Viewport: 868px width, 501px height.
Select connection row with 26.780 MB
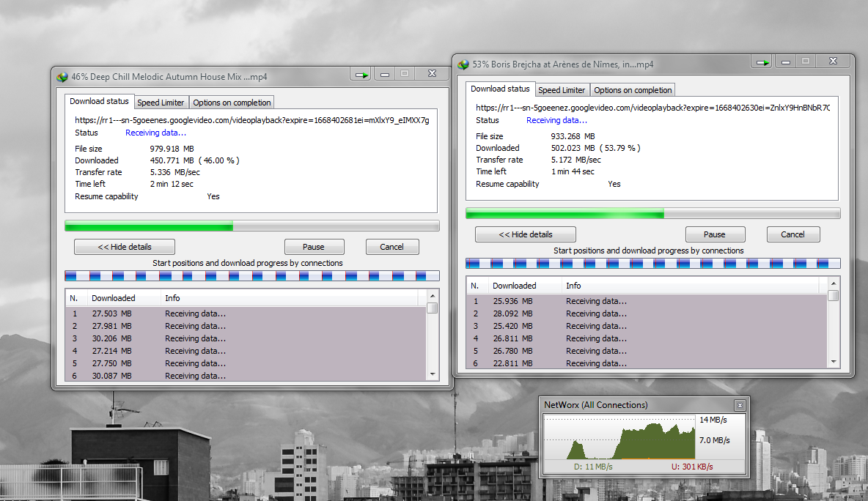click(x=647, y=351)
